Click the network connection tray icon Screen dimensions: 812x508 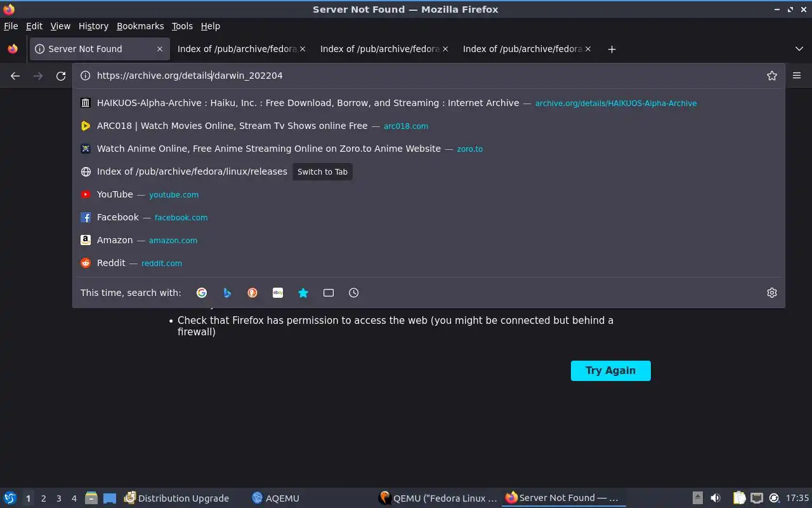757,498
